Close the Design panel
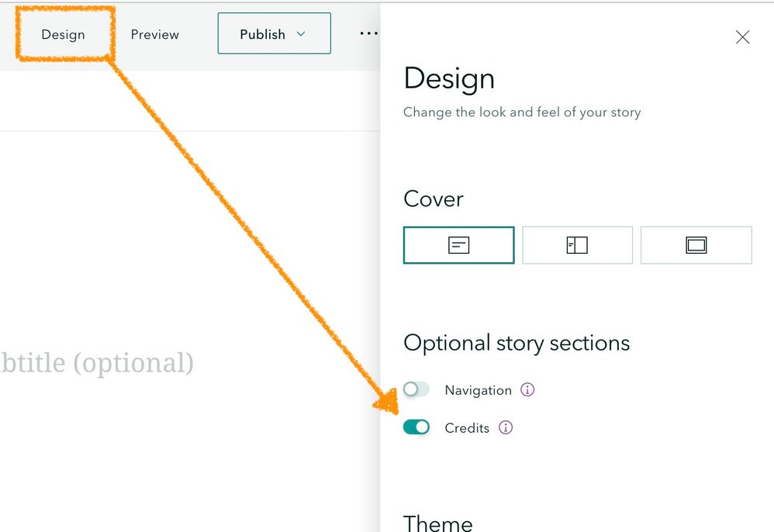 (x=742, y=37)
